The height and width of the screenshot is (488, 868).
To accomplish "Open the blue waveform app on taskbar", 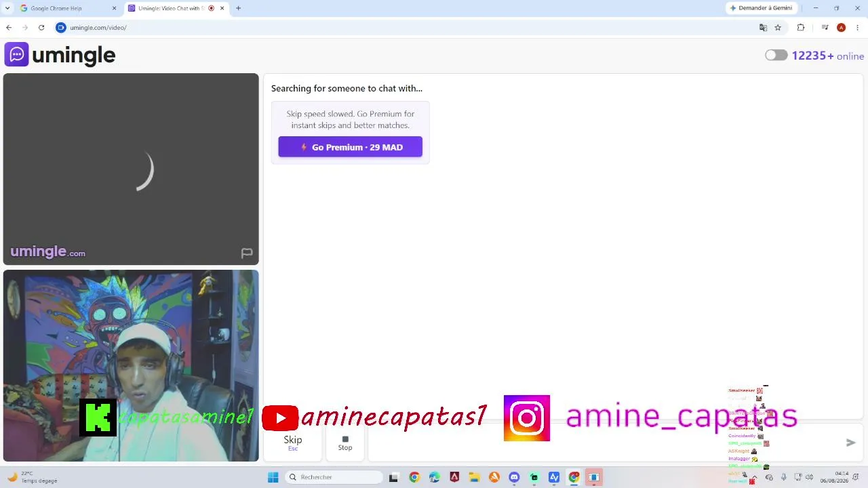I will coord(554,477).
